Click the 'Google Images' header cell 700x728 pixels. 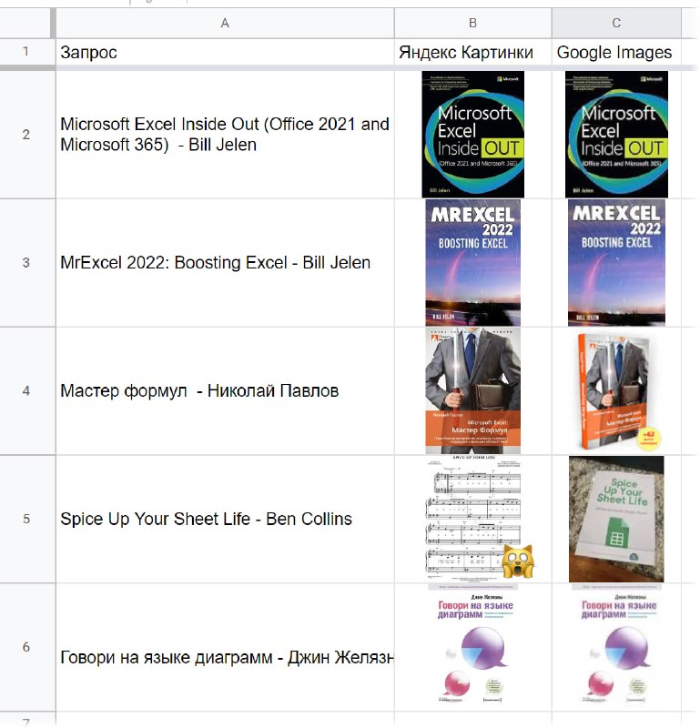coord(616,52)
